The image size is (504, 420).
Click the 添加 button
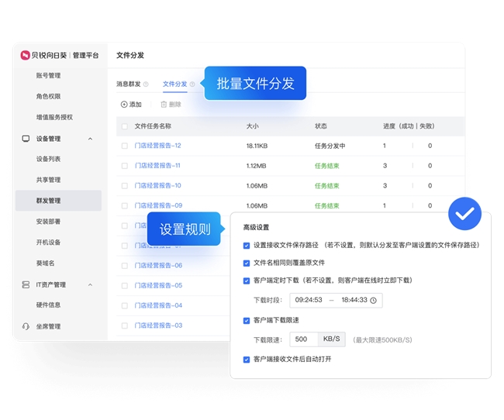tap(131, 105)
